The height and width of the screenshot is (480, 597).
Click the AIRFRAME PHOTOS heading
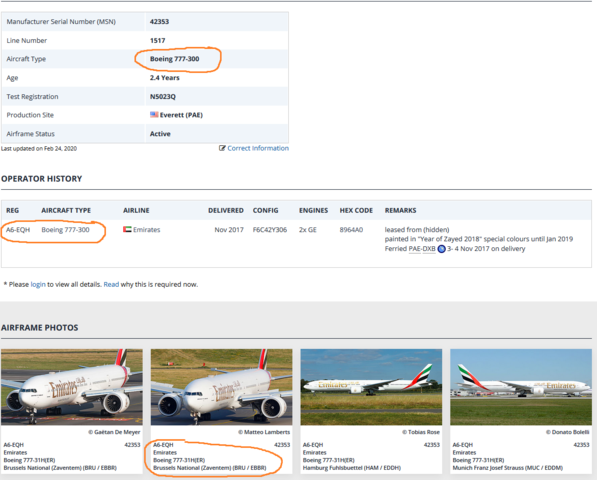(x=40, y=328)
